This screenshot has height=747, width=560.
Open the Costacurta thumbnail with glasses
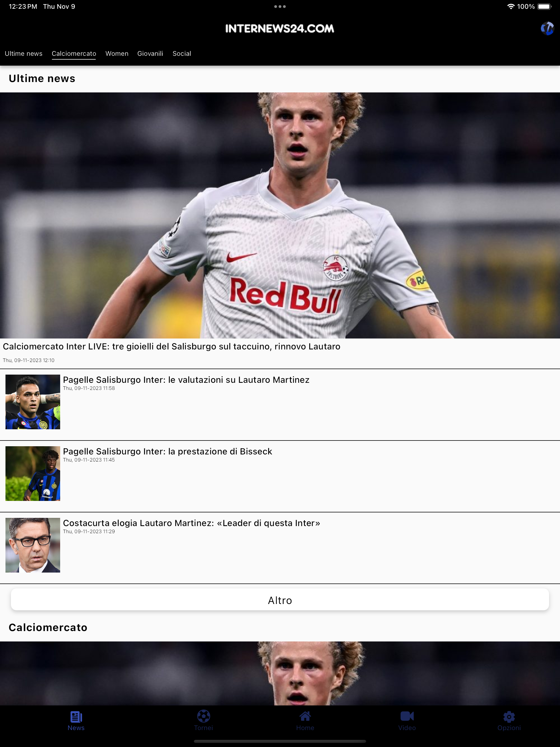[x=33, y=545]
